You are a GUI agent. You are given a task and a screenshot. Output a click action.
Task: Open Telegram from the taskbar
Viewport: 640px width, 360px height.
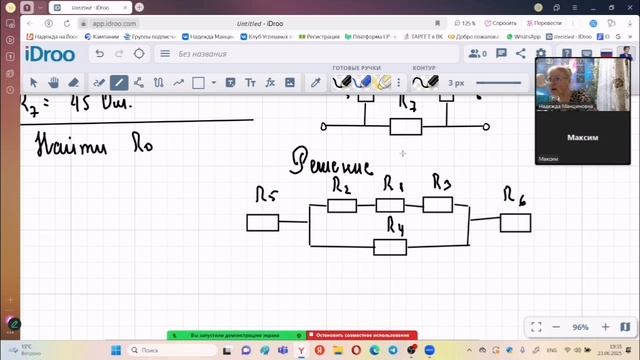pos(393,350)
